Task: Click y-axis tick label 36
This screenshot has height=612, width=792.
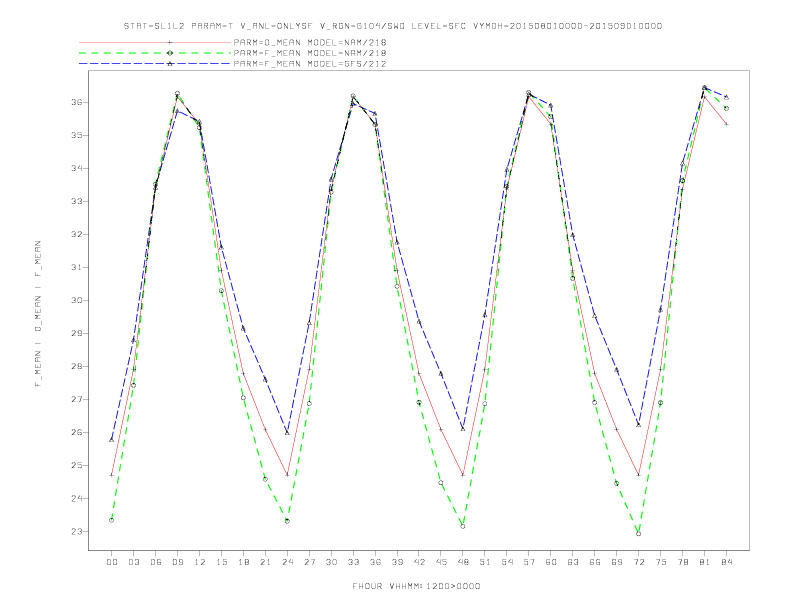Action: coord(77,103)
